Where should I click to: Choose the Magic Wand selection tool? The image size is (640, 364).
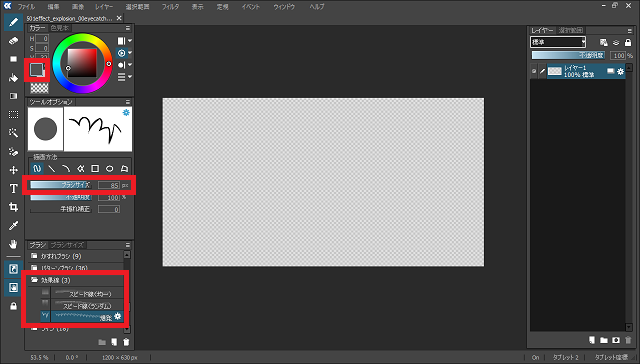pos(13,133)
